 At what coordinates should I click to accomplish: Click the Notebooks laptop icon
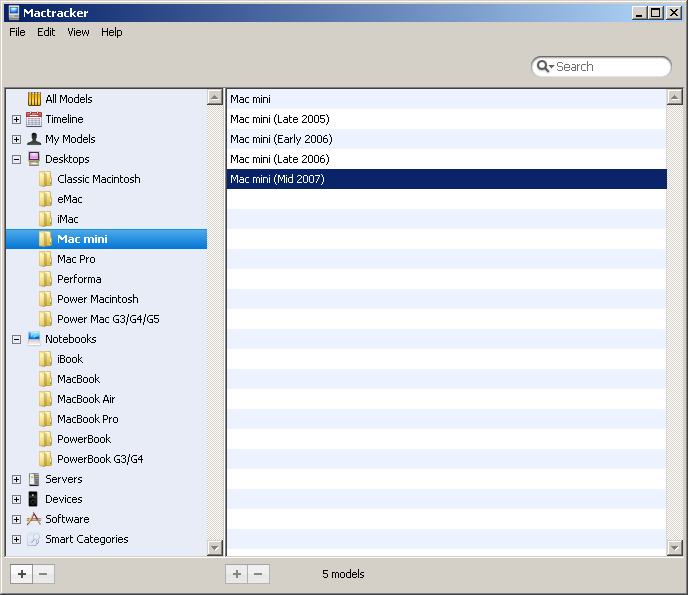click(34, 339)
